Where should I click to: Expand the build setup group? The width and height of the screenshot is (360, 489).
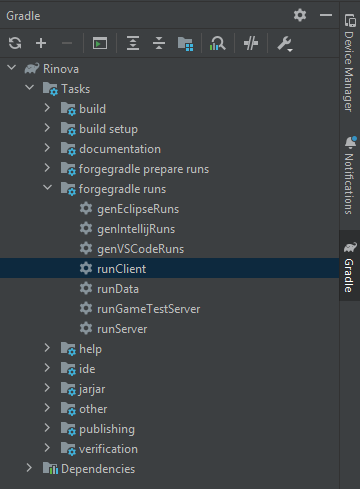click(x=47, y=128)
